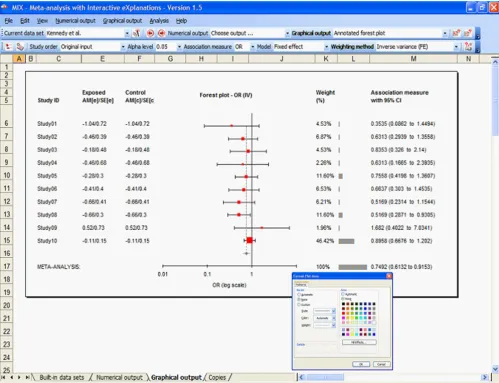The image size is (499, 383).
Task: Open border Weight dropdown in dialog
Action: pyautogui.click(x=334, y=325)
